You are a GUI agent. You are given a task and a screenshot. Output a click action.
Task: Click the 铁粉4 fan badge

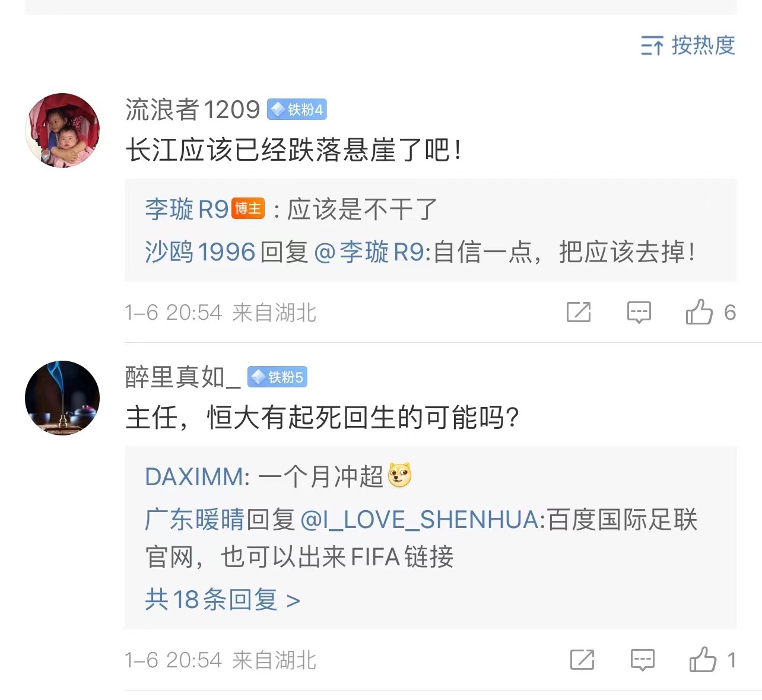297,110
